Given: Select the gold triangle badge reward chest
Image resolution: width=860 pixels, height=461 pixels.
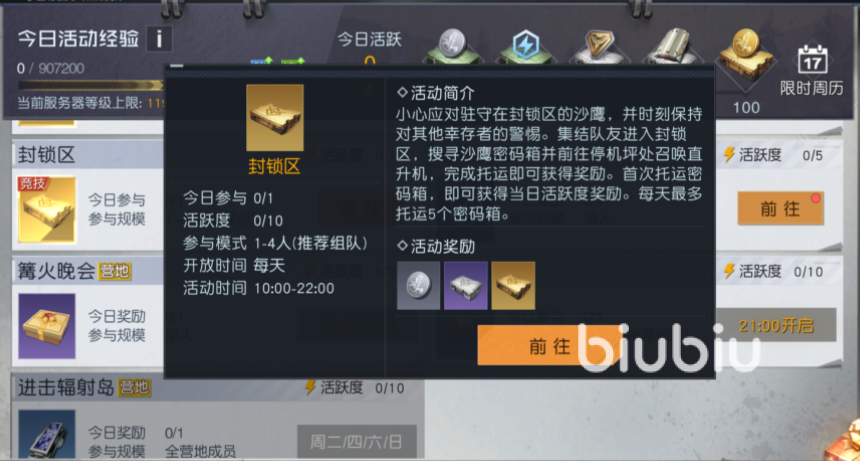Looking at the screenshot, I should (x=599, y=47).
